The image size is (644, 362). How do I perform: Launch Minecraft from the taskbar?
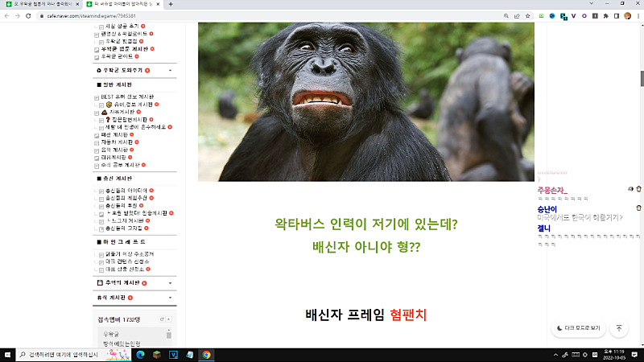[x=156, y=354]
